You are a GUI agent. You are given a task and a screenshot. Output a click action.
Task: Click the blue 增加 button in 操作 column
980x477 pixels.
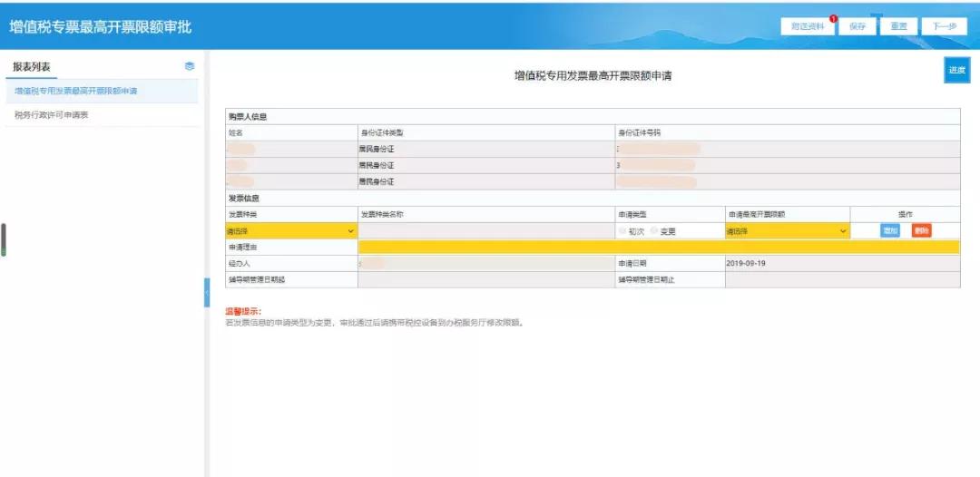(x=890, y=231)
